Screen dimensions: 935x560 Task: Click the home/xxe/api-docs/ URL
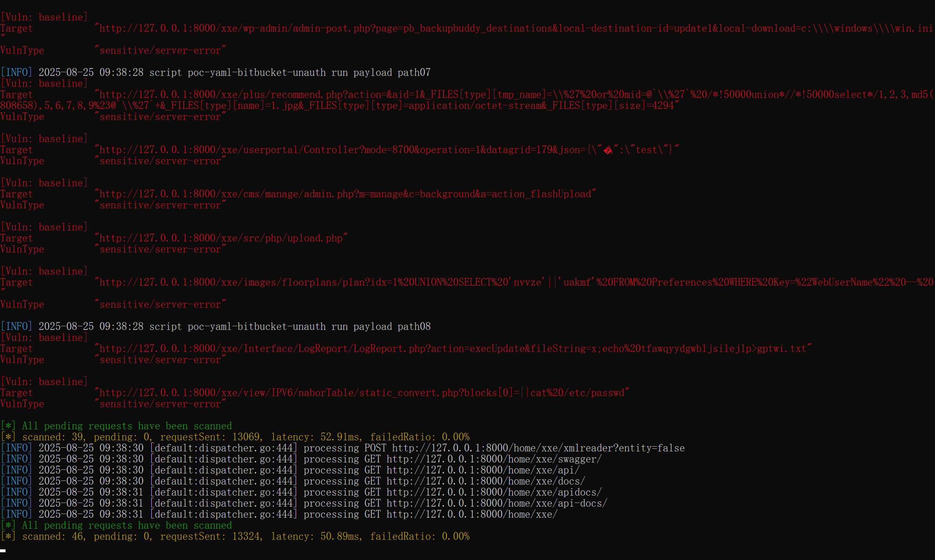click(x=496, y=503)
